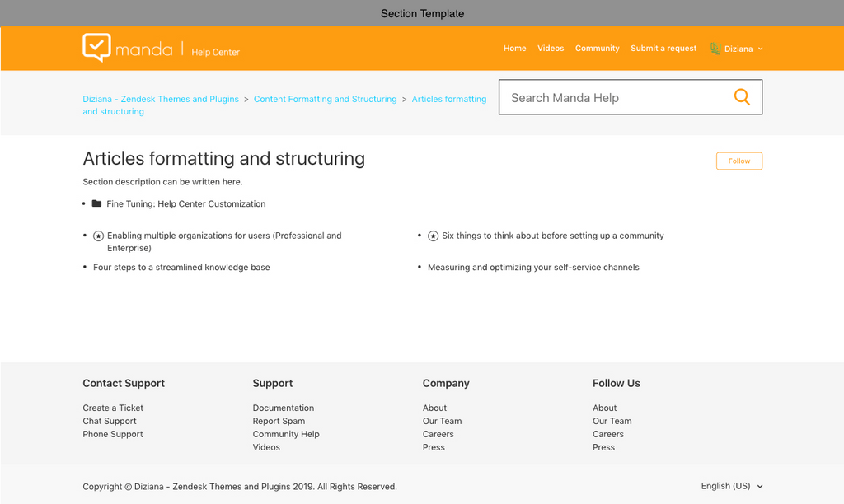This screenshot has height=504, width=844.
Task: Click the Fine Tuning: Help Center Customization link
Action: 186,203
